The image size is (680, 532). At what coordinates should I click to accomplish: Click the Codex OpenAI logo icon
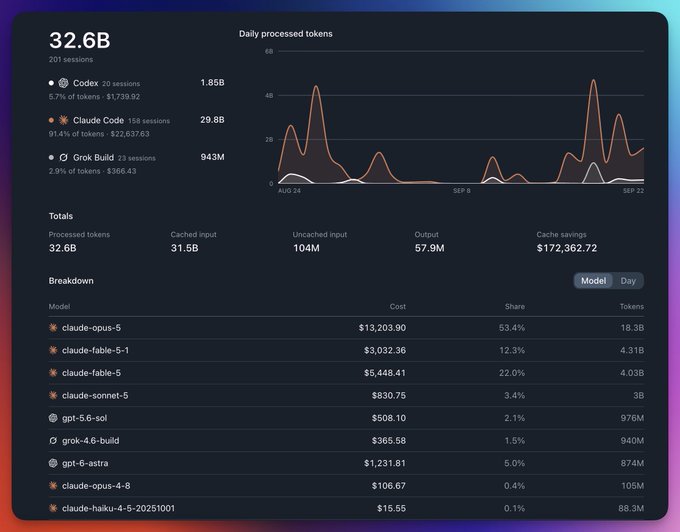point(63,83)
